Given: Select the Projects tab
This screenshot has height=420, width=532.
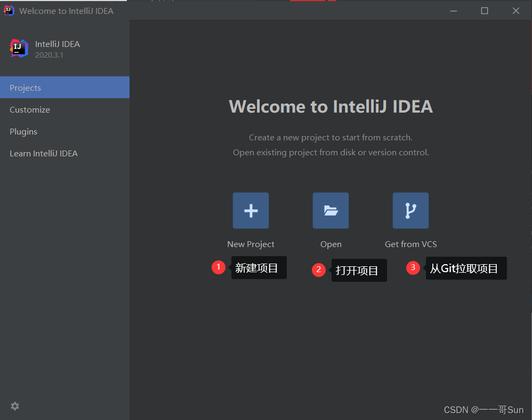Looking at the screenshot, I should coord(65,88).
